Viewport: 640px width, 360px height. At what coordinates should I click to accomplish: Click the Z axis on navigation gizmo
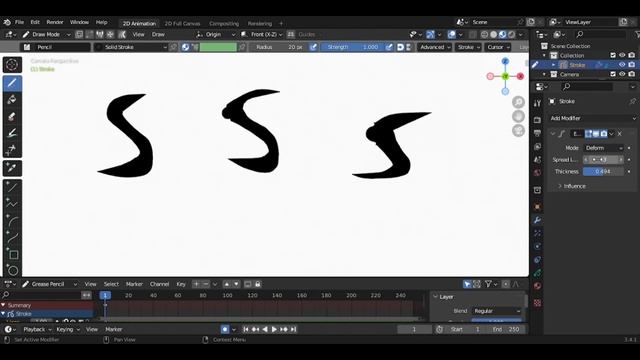(x=505, y=62)
